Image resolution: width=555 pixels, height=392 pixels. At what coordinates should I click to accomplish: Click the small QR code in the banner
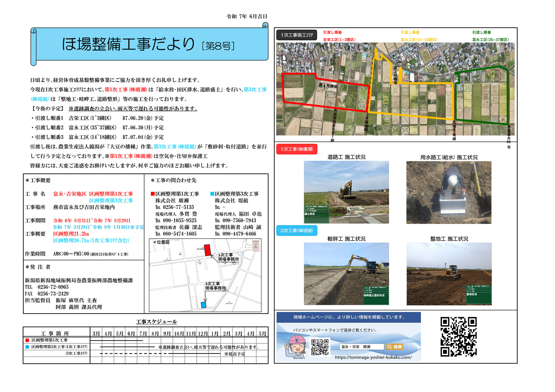[x=320, y=347]
